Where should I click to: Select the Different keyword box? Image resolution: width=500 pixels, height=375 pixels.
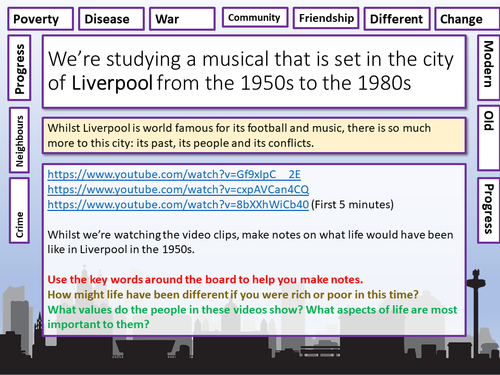[397, 19]
